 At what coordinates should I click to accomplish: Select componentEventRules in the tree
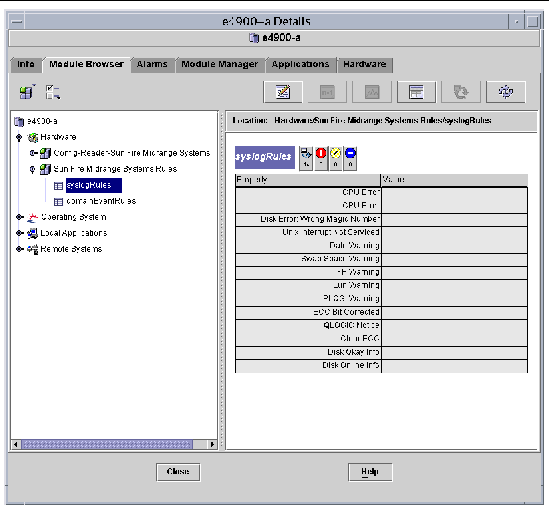[101, 201]
